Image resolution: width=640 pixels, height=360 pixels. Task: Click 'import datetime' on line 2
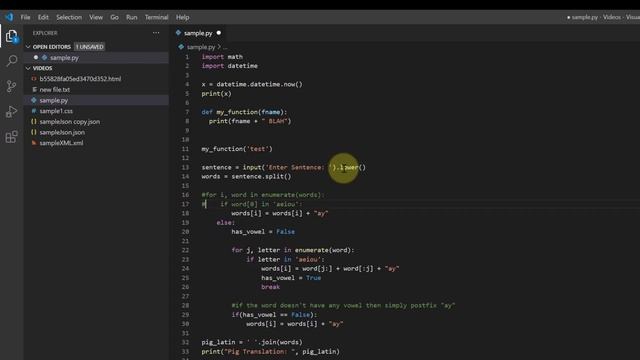229,66
